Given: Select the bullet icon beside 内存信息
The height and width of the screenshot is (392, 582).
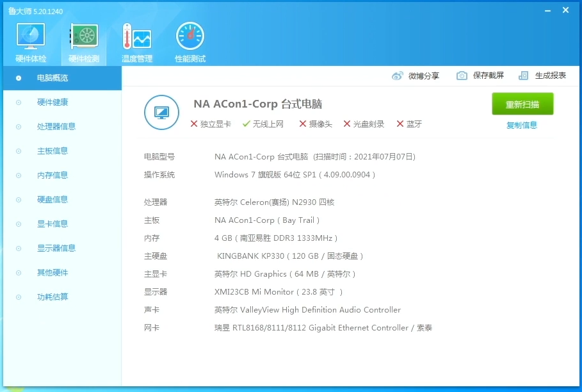Looking at the screenshot, I should pyautogui.click(x=19, y=176).
